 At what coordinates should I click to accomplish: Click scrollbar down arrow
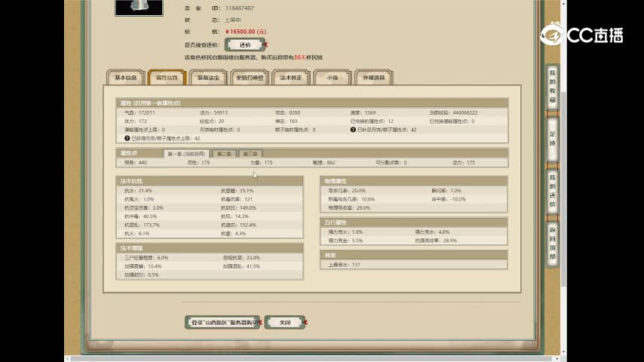click(x=564, y=352)
